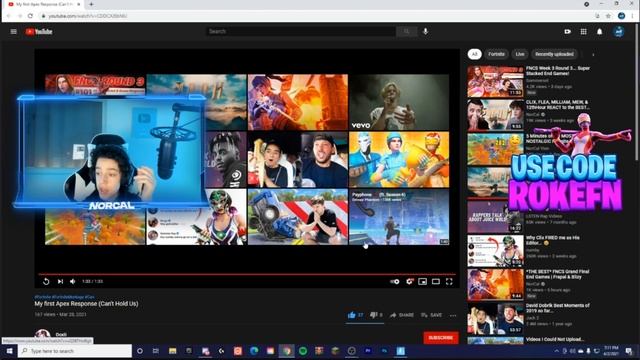The width and height of the screenshot is (640, 360).
Task: Open the YouTube guide hamburger menu
Action: tap(13, 31)
